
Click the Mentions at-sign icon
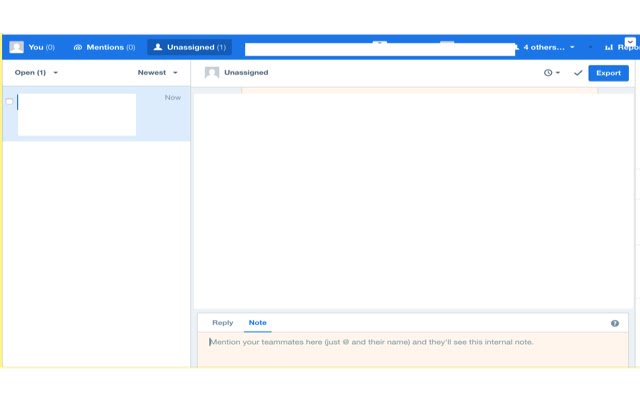tap(78, 47)
